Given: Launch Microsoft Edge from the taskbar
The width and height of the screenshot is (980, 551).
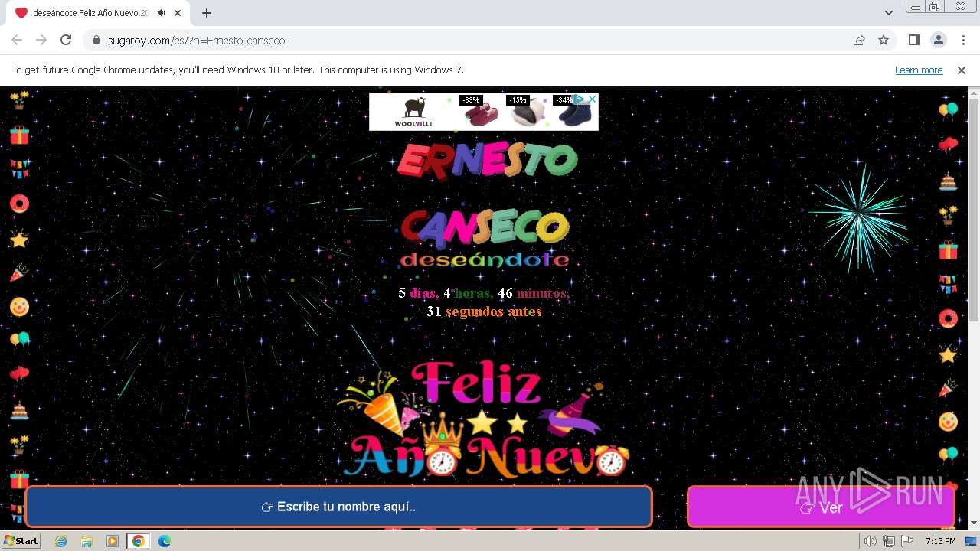Looking at the screenshot, I should (x=165, y=541).
